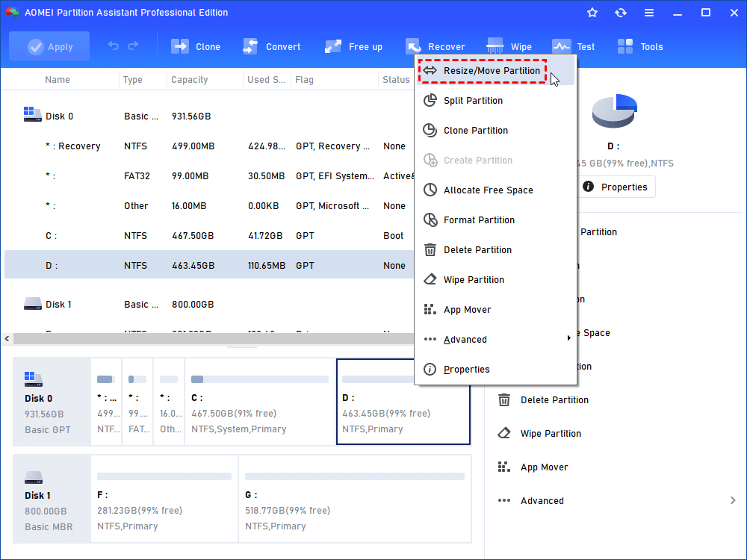747x560 pixels.
Task: Click trash icon beside side panel Delete Partition
Action: click(x=504, y=399)
